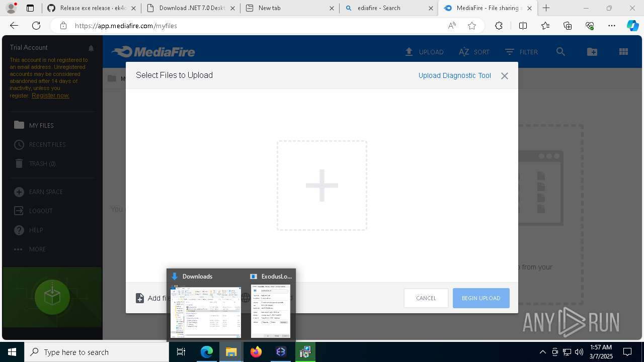Click the search magnifier icon in MediaFire header
Screen dimensions: 644x362
coord(560,52)
